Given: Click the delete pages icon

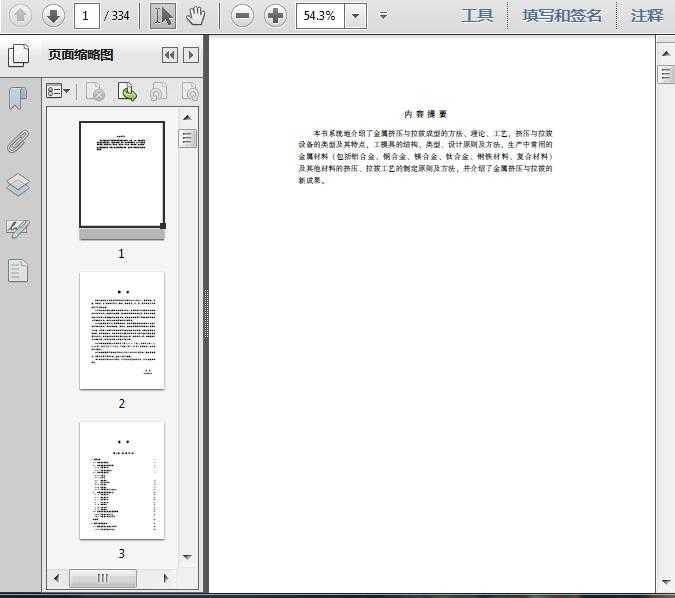Looking at the screenshot, I should click(95, 92).
